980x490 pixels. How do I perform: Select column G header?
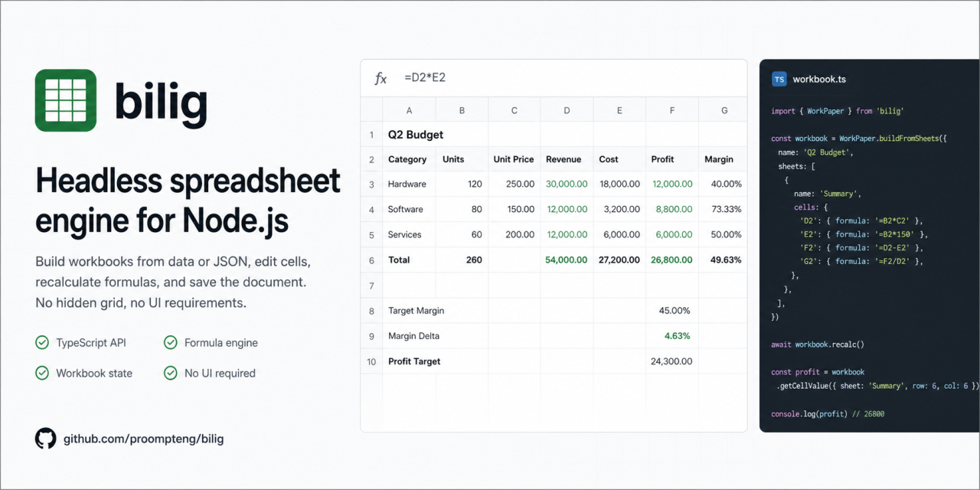pos(724,110)
